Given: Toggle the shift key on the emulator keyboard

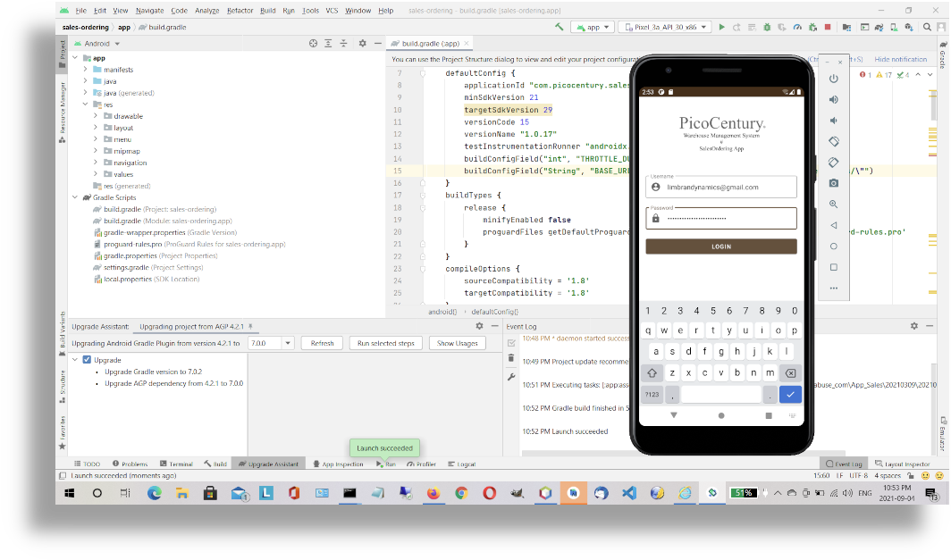Looking at the screenshot, I should pyautogui.click(x=652, y=373).
